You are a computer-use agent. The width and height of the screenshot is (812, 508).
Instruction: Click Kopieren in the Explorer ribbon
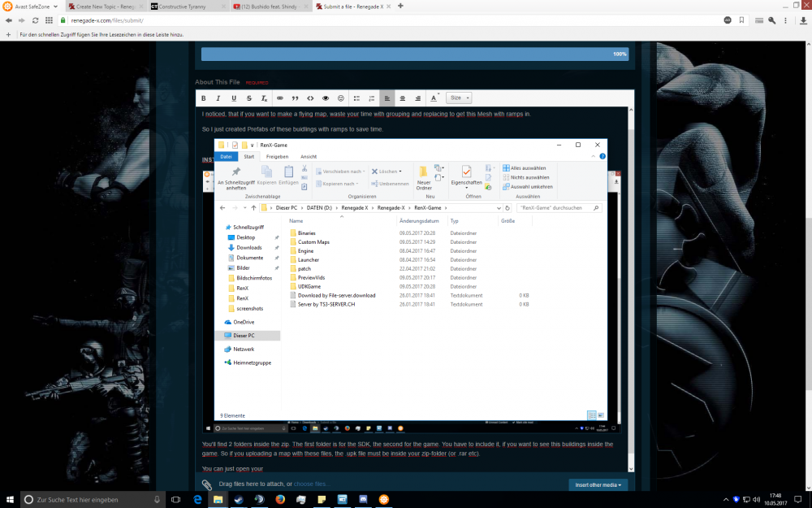pyautogui.click(x=266, y=176)
